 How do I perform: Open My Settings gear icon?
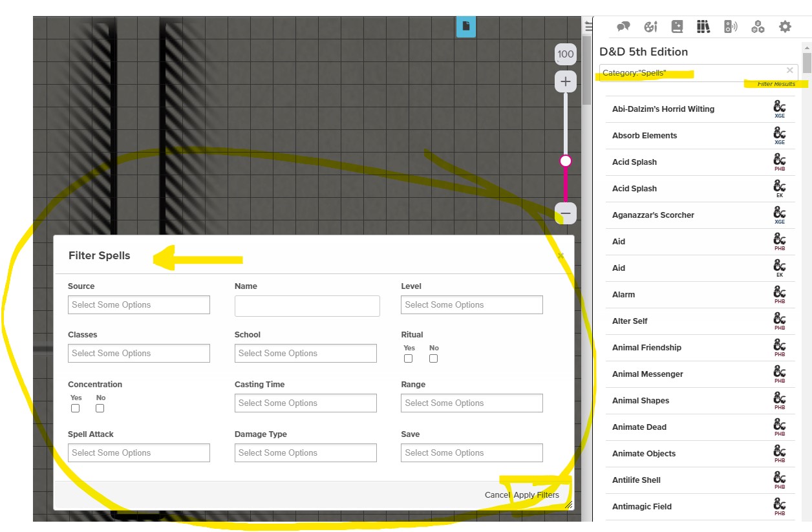(x=785, y=27)
